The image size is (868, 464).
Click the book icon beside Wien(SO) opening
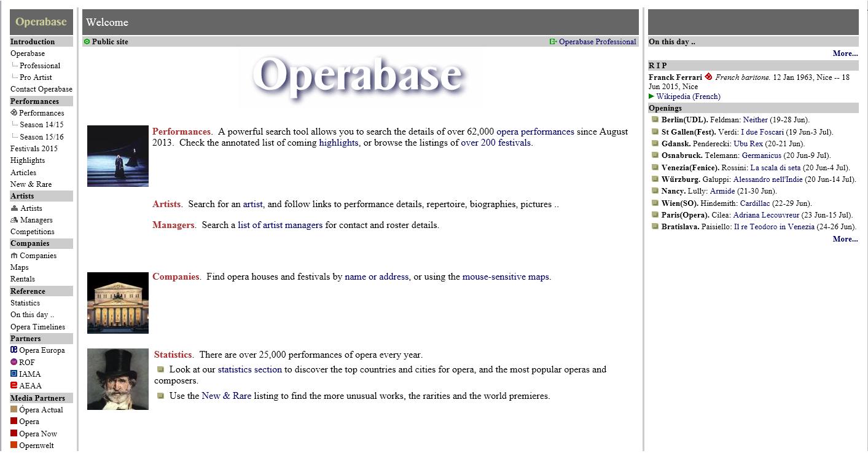[655, 203]
